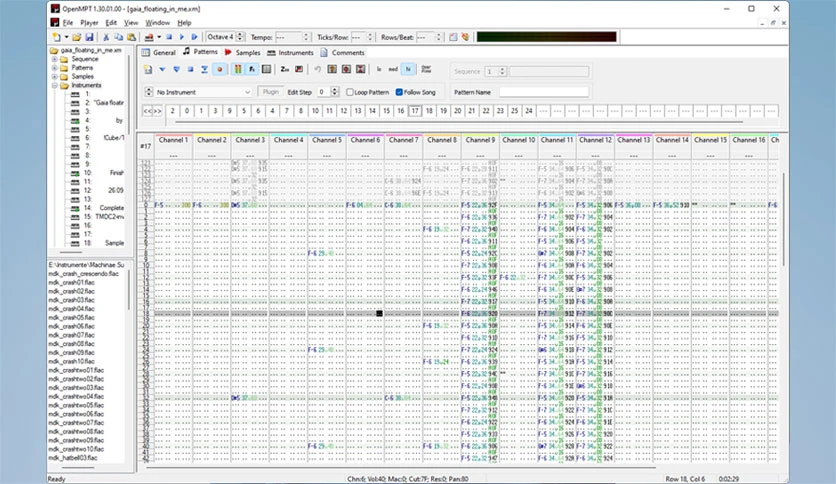Click the Edit Step spinner arrows

tap(335, 92)
